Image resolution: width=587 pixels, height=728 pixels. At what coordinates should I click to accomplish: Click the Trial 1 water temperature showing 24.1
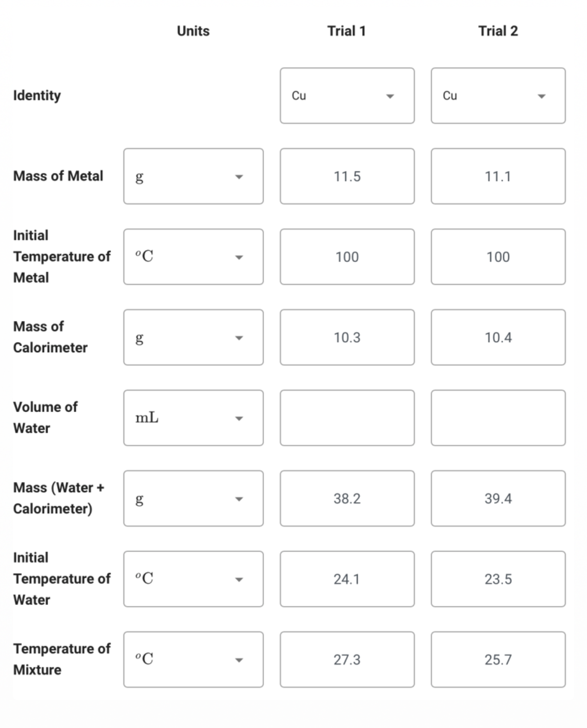tap(346, 579)
